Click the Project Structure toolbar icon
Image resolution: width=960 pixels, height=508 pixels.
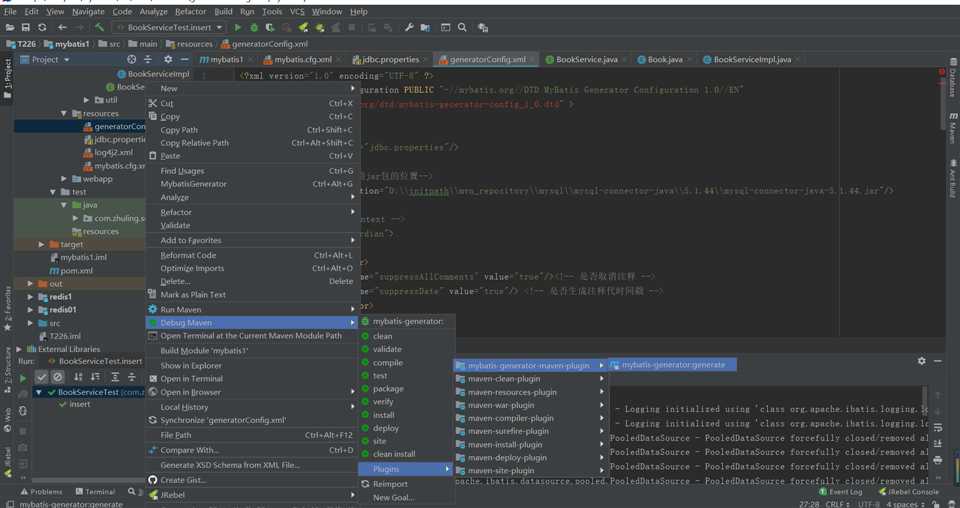tap(426, 28)
